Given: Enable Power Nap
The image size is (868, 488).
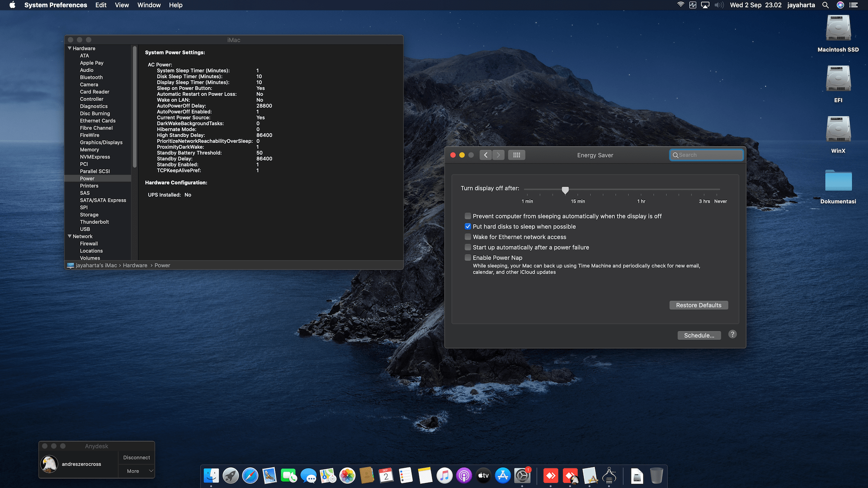Looking at the screenshot, I should click(x=468, y=258).
